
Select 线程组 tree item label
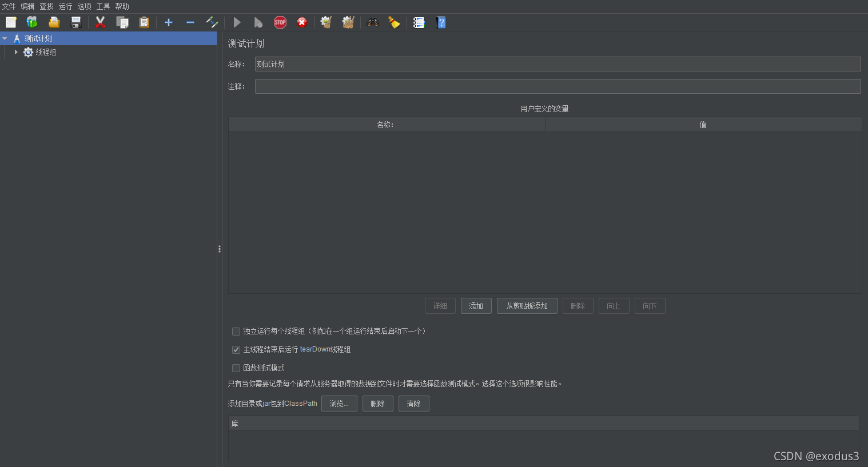pyautogui.click(x=46, y=52)
